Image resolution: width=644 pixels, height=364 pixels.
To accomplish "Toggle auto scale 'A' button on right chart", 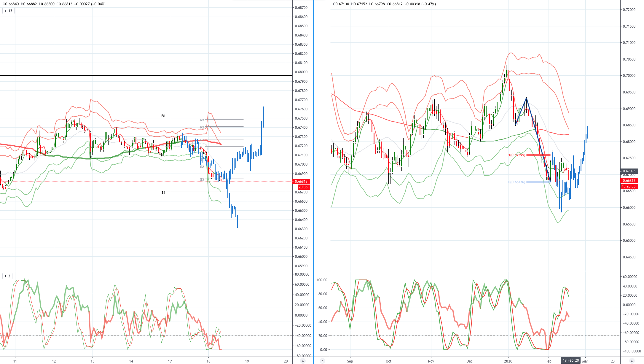I will click(x=632, y=361).
